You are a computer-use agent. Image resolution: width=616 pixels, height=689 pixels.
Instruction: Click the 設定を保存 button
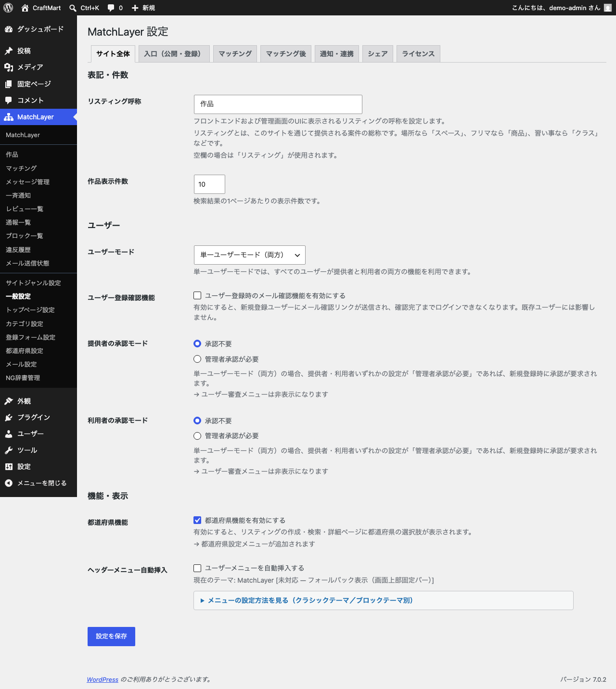click(x=111, y=637)
